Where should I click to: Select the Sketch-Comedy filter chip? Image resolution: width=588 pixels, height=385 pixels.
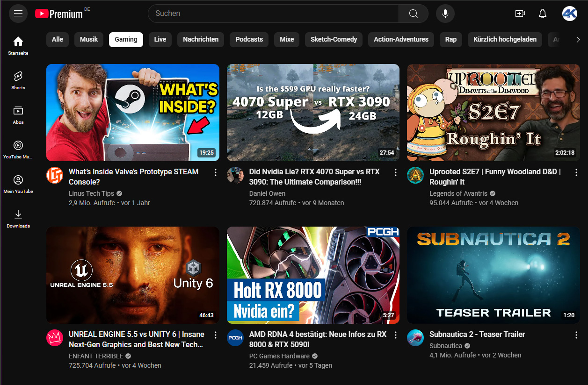(334, 40)
